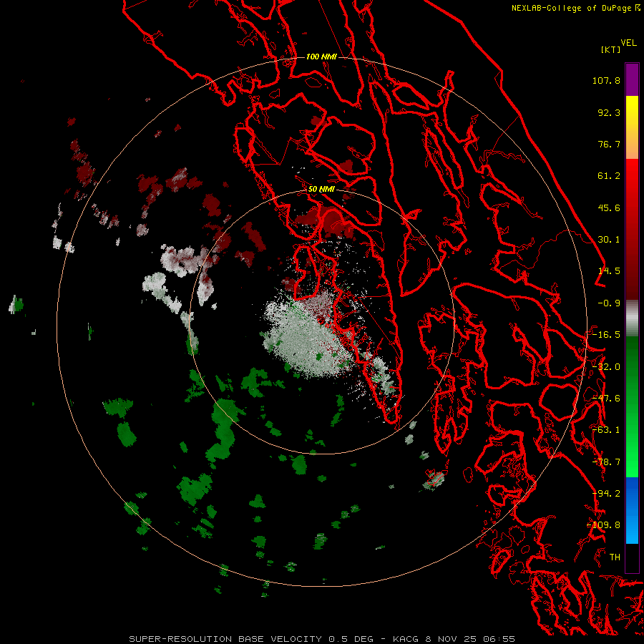Click the -78.7 velocity scale value

[606, 462]
